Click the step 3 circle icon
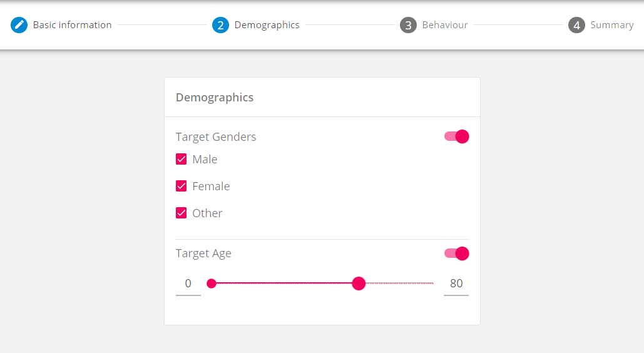 (x=408, y=25)
